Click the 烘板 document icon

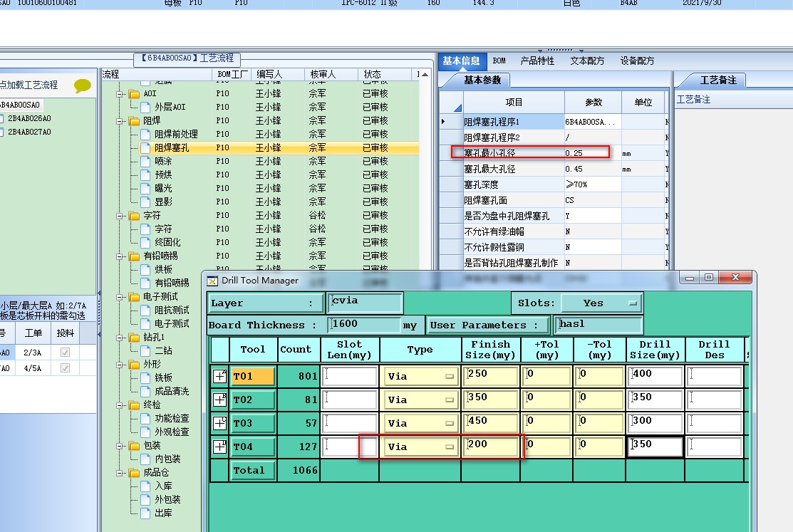pyautogui.click(x=145, y=269)
